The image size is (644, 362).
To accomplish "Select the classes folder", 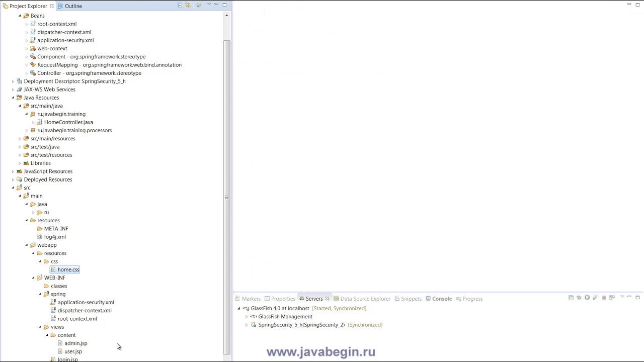I will (59, 286).
